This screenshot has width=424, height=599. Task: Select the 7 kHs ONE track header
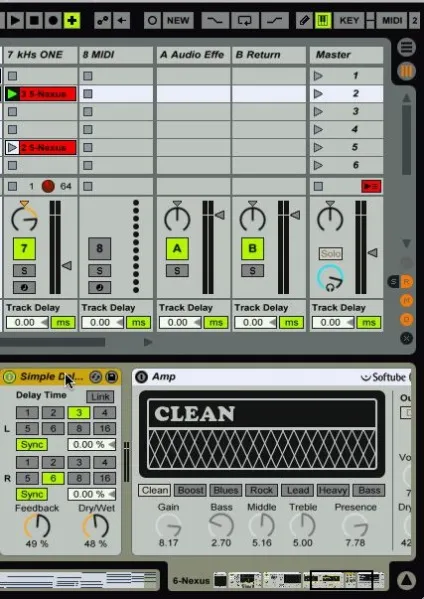(40, 55)
